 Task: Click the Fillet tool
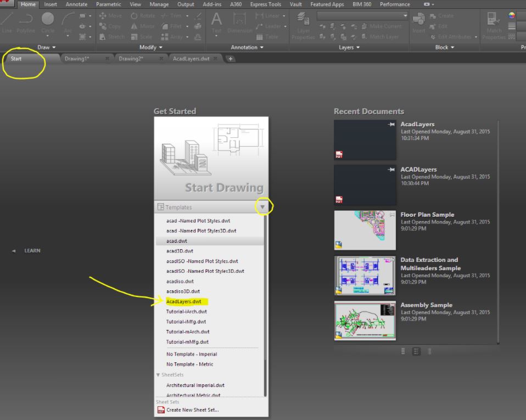tap(171, 26)
